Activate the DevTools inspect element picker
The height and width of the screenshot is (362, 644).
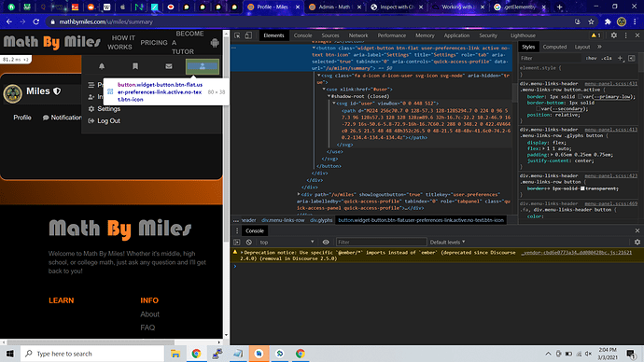[237, 35]
